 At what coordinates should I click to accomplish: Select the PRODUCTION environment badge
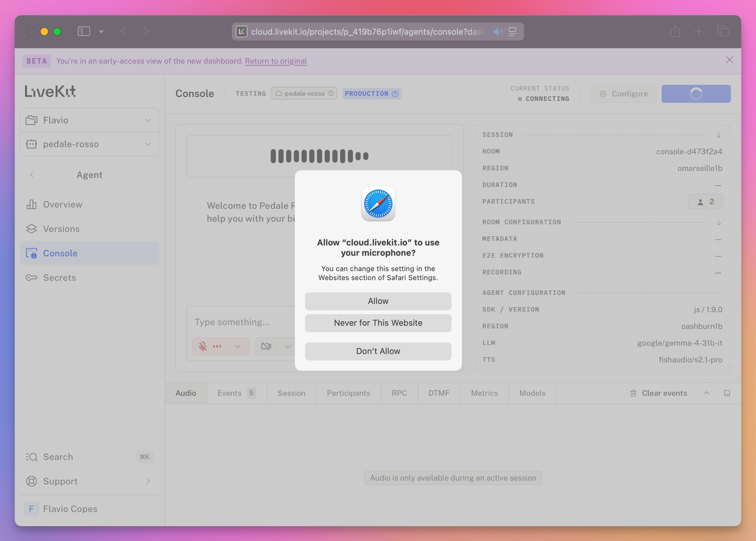(x=372, y=93)
